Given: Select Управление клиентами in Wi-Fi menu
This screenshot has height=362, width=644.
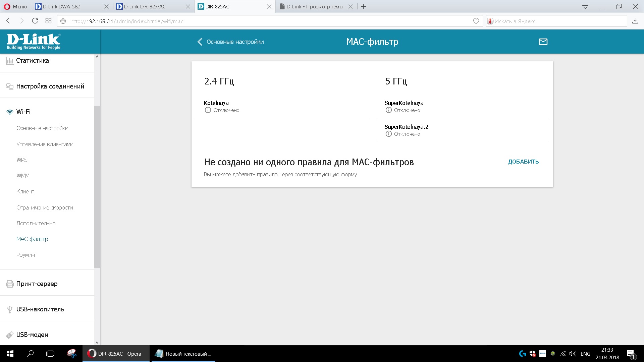Looking at the screenshot, I should pyautogui.click(x=45, y=144).
